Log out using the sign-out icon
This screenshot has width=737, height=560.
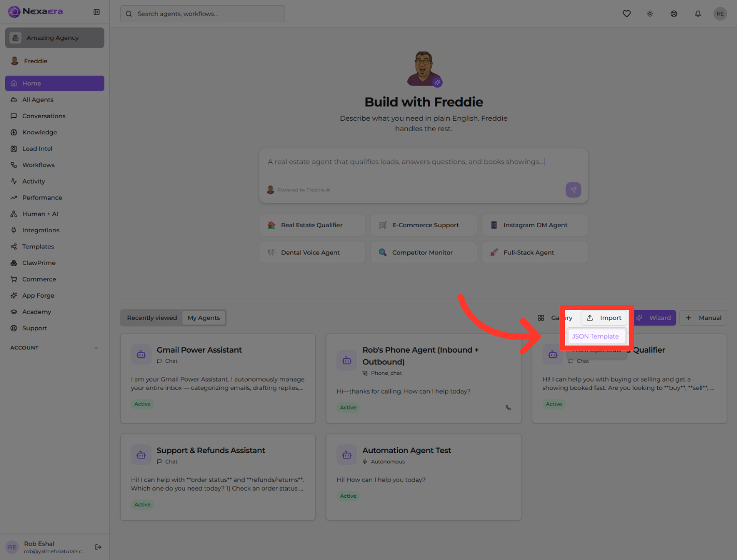pyautogui.click(x=98, y=547)
